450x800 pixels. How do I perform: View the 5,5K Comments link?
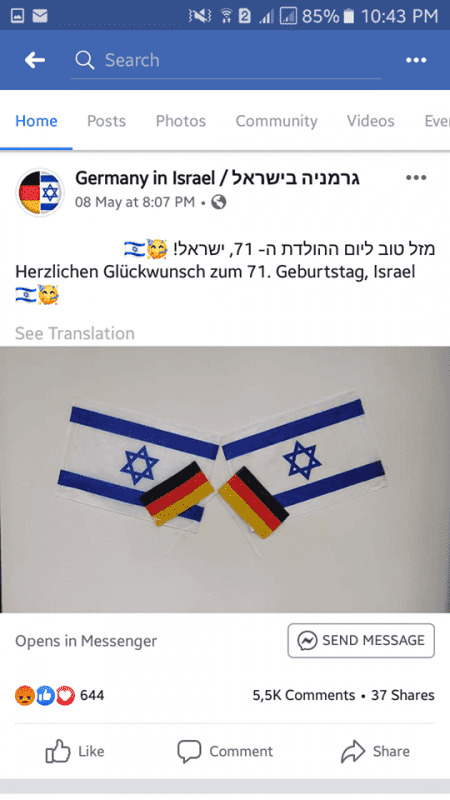coord(304,695)
